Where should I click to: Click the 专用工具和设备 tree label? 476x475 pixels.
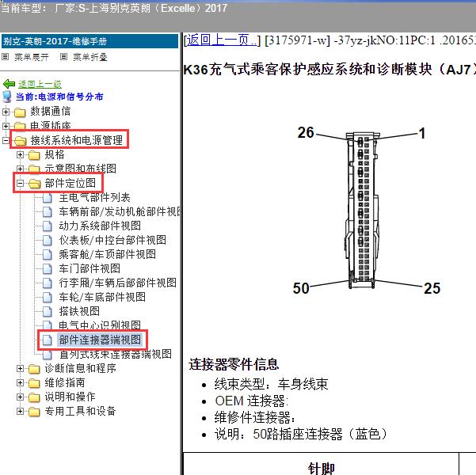click(81, 411)
